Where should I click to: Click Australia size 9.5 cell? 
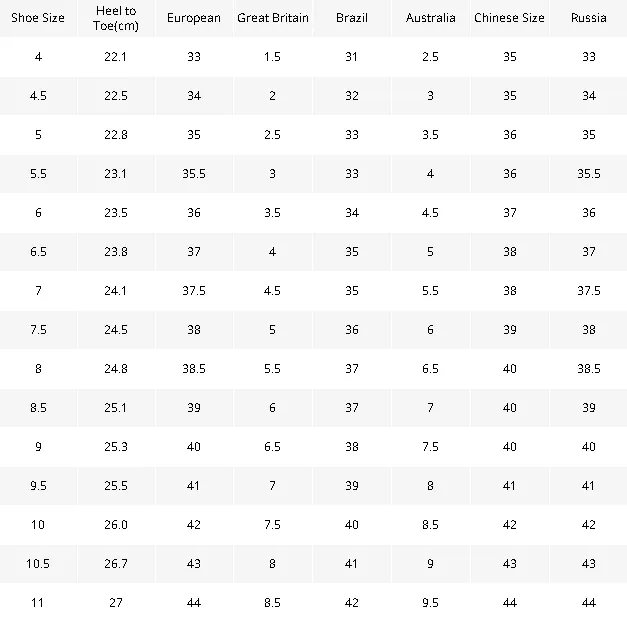click(x=430, y=603)
